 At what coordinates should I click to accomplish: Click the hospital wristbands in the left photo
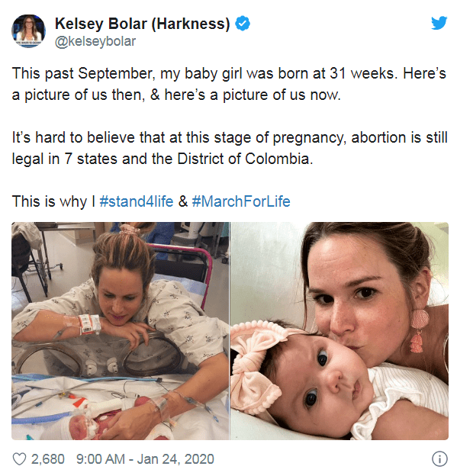(89, 324)
